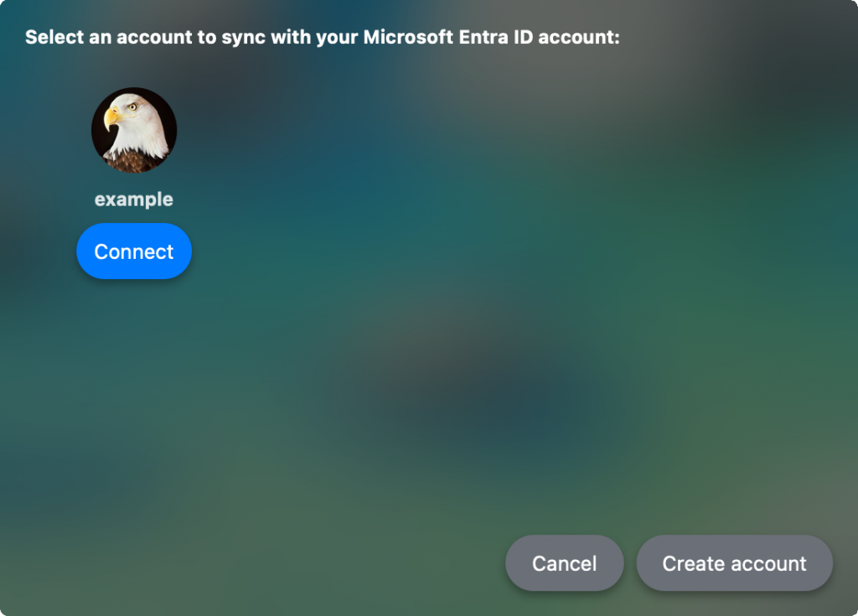Cancel the account sync dialog
The height and width of the screenshot is (616, 858).
coord(564,563)
